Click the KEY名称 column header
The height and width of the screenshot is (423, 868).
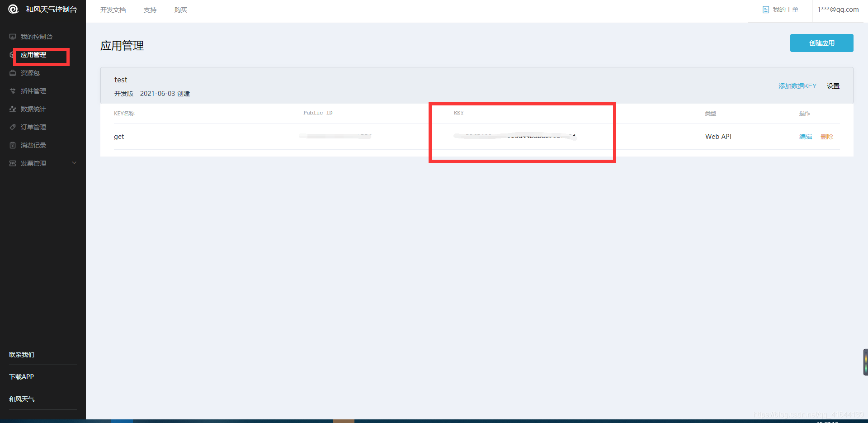point(124,114)
